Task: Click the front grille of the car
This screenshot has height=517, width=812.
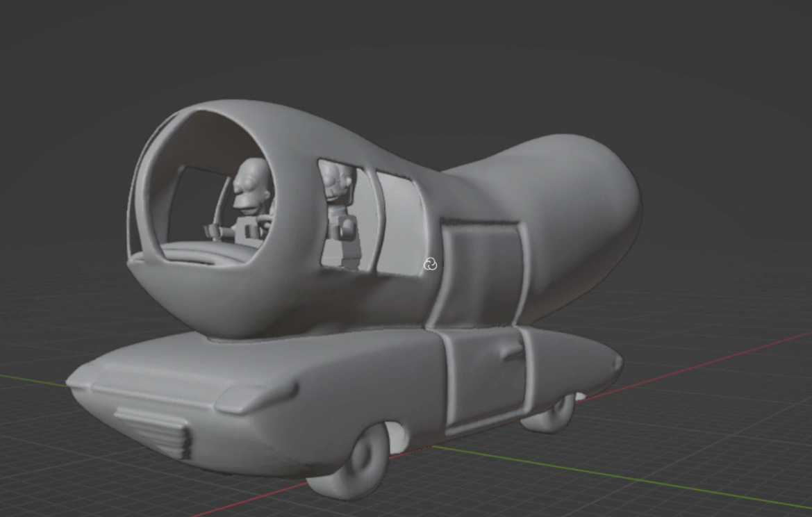Action: (x=154, y=432)
